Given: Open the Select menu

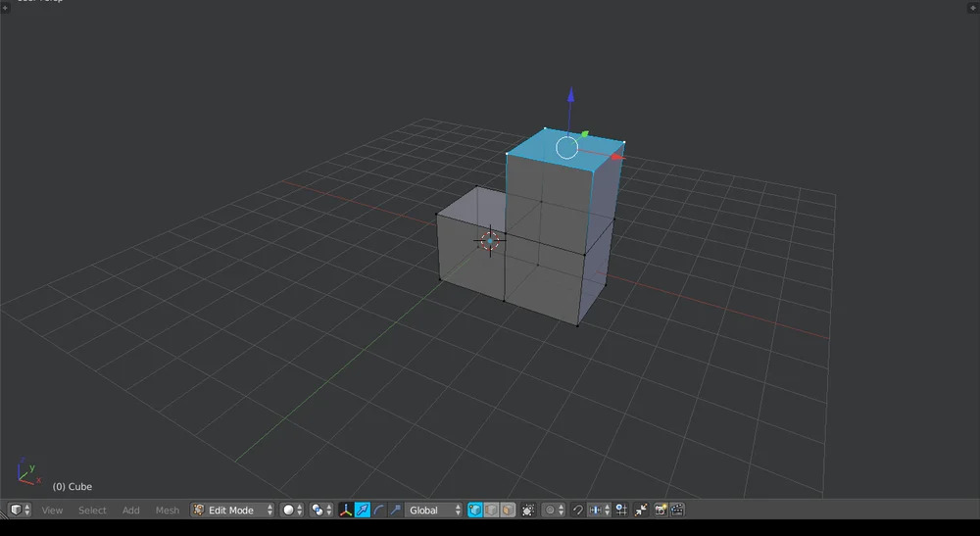Looking at the screenshot, I should pyautogui.click(x=92, y=511).
